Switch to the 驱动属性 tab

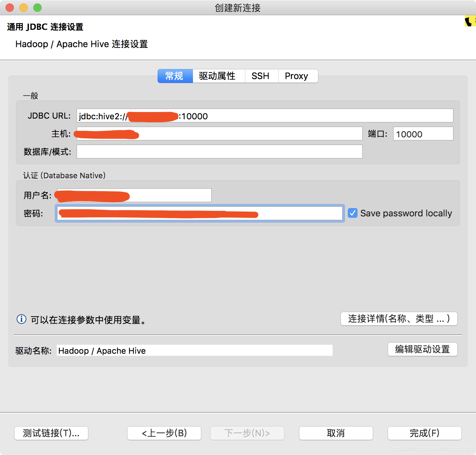click(219, 76)
